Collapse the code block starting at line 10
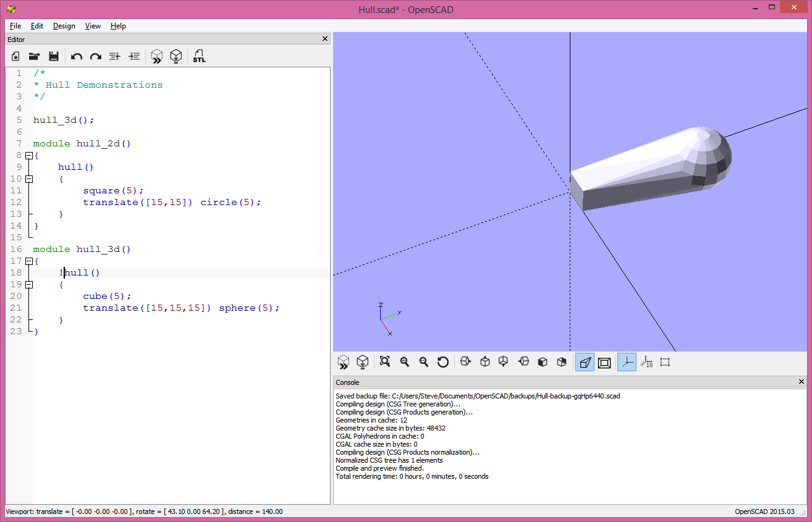This screenshot has width=812, height=522. point(28,179)
